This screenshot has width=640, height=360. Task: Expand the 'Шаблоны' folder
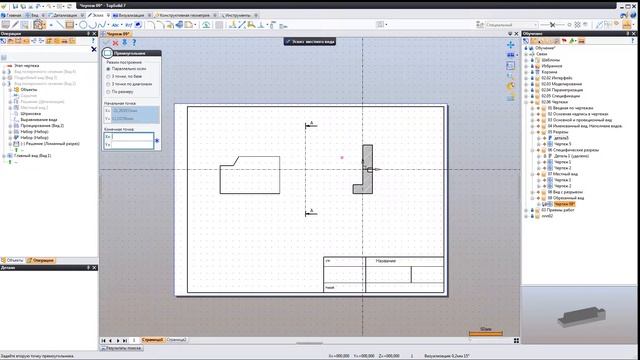coord(527,60)
